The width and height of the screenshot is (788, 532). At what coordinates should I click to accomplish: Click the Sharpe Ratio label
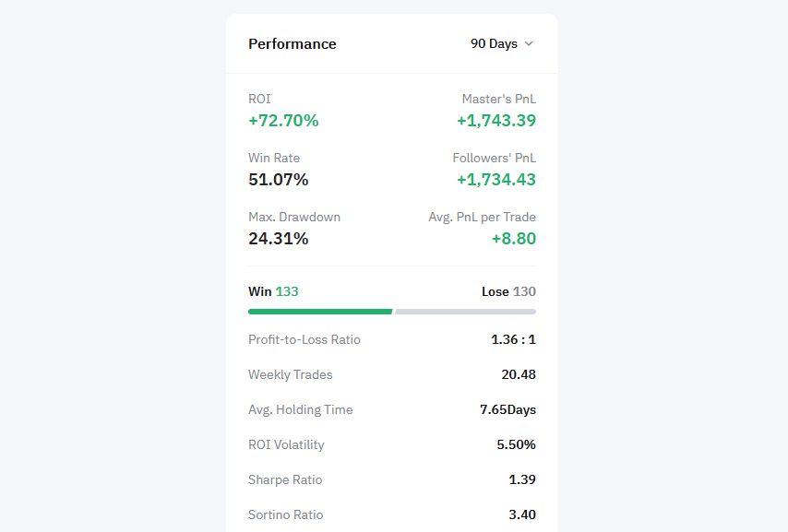coord(285,479)
